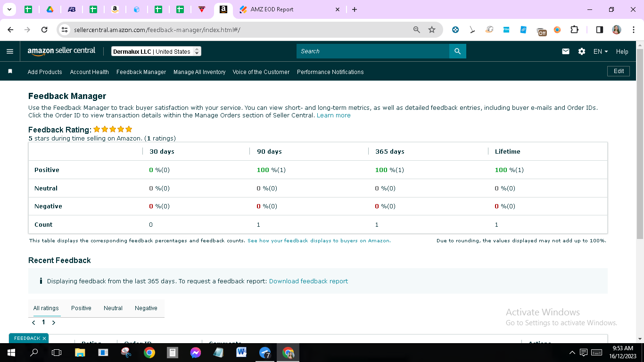The image size is (644, 362).
Task: Toggle the browser side panel
Action: click(x=600, y=30)
